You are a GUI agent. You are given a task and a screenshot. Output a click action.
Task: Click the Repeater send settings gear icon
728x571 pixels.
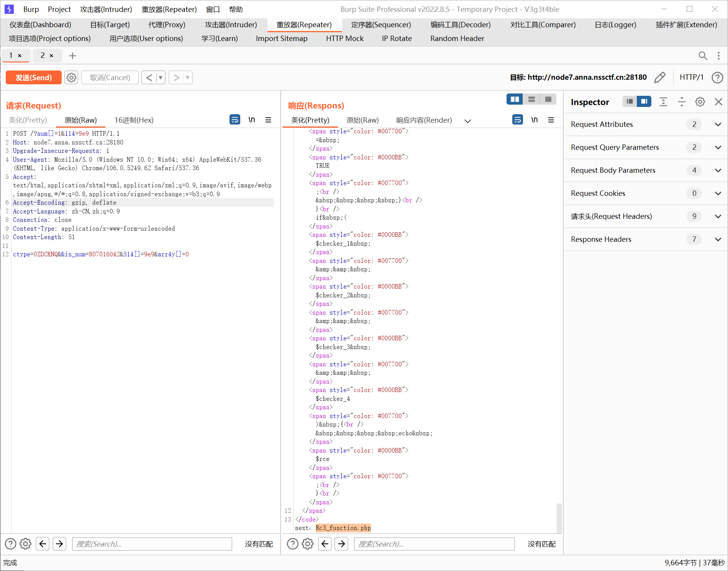[x=71, y=78]
